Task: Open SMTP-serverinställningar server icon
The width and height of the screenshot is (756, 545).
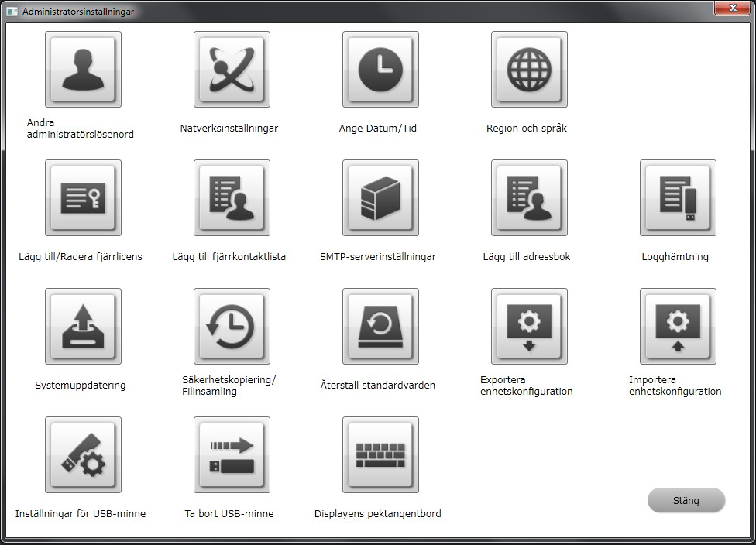Action: tap(380, 198)
